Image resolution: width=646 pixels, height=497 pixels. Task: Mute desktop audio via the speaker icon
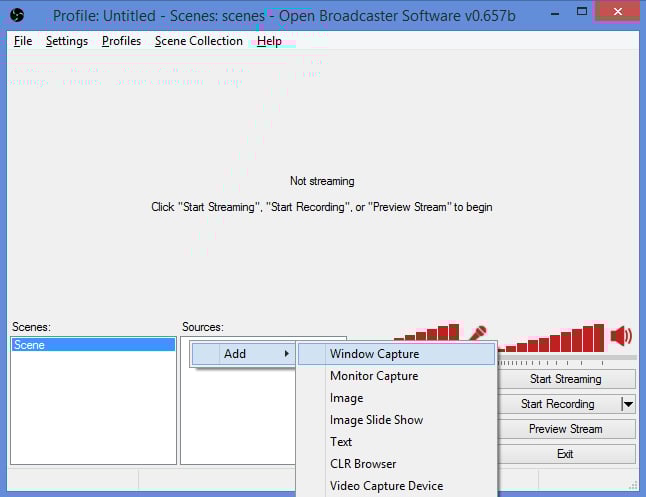[621, 336]
